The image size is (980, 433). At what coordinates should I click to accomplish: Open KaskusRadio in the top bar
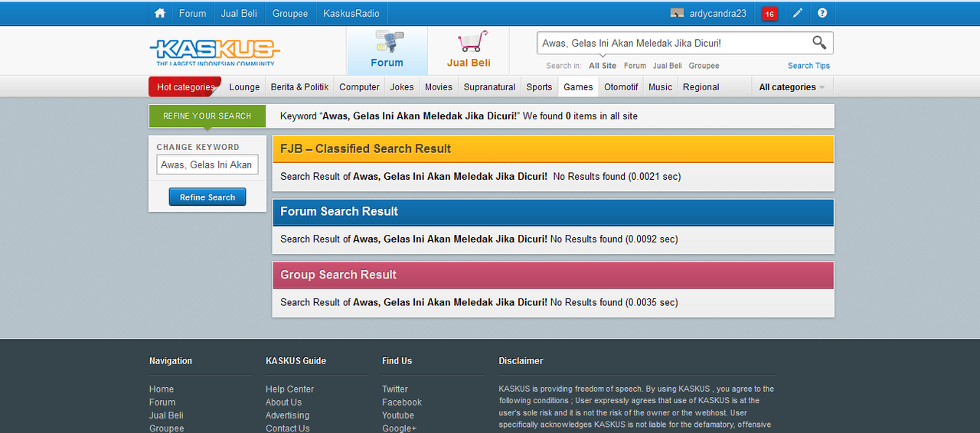(x=351, y=13)
